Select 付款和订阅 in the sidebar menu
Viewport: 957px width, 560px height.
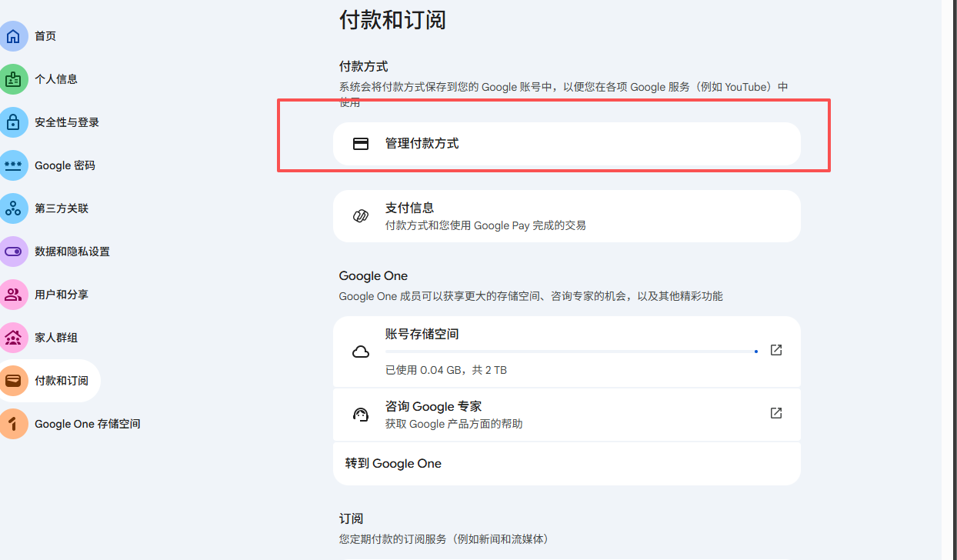[x=61, y=381]
